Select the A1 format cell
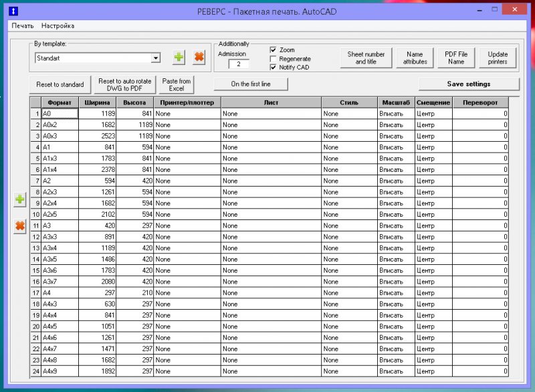535x392 pixels. (60, 147)
